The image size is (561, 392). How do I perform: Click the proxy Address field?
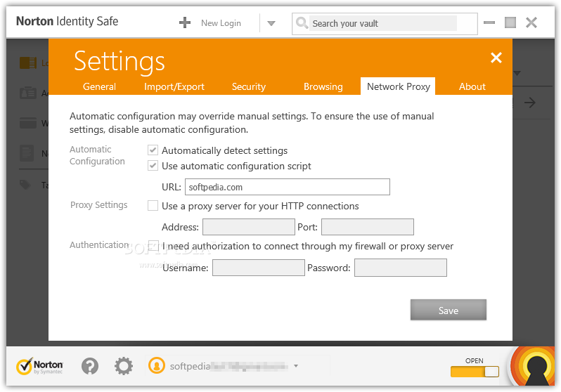click(x=249, y=227)
